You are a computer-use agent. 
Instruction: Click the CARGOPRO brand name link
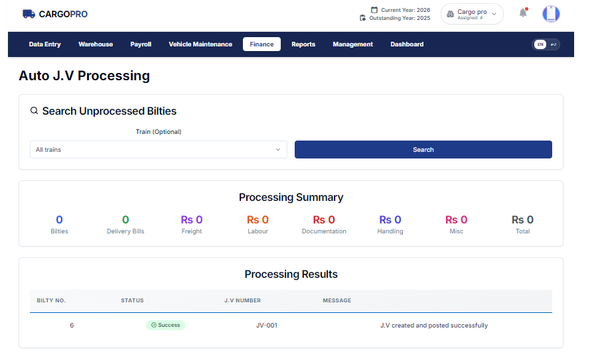pyautogui.click(x=63, y=14)
